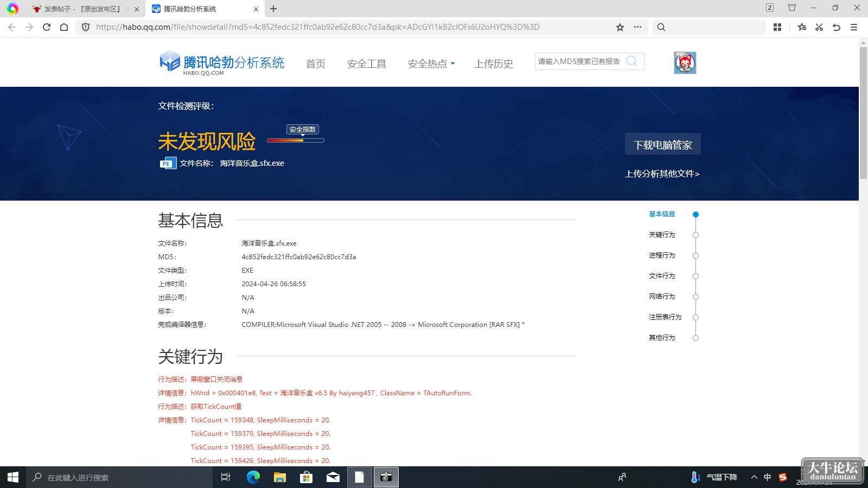The image size is (868, 488).
Task: Jump to 关键行为 section in side navigation
Action: pyautogui.click(x=662, y=235)
